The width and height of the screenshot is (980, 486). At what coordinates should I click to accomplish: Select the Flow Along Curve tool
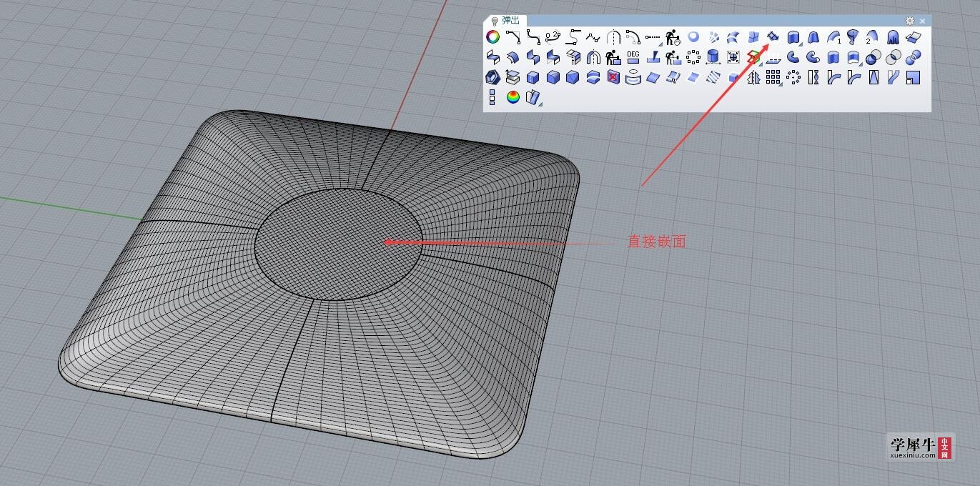coord(893,77)
